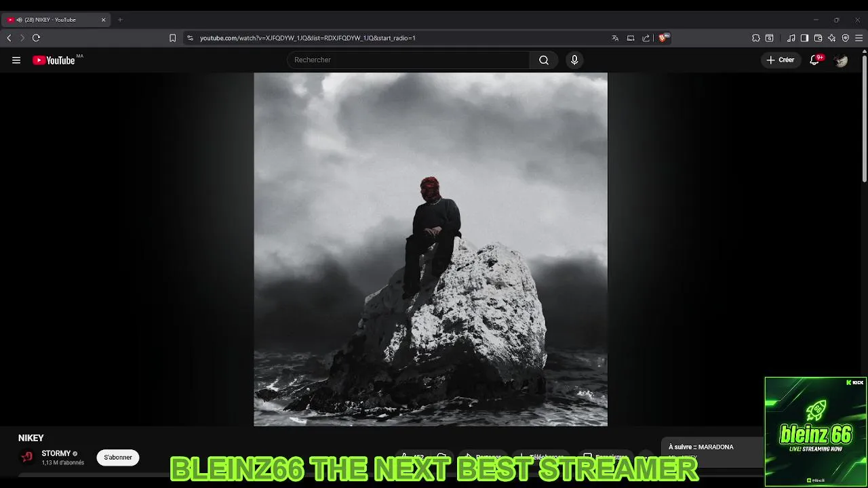
Task: Reload the current page
Action: pos(36,38)
